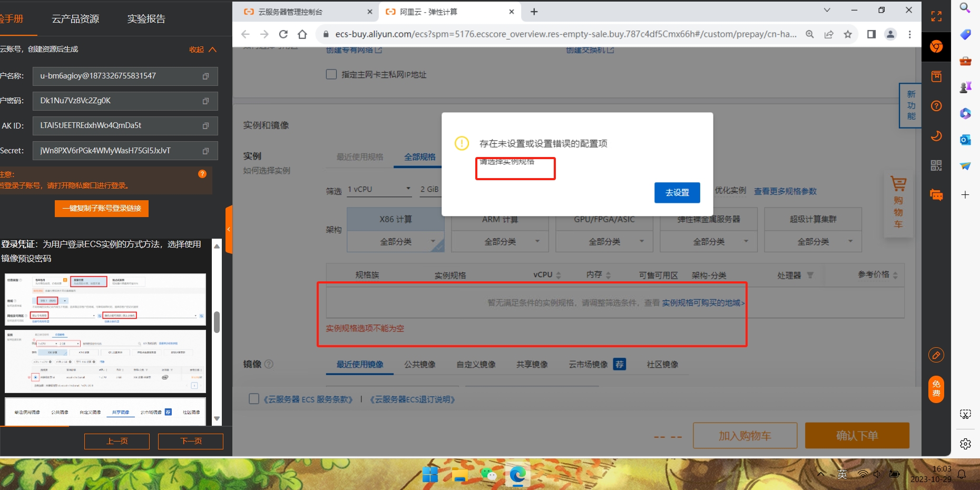Screen dimensions: 980x490
Task: Open WeChat from the taskbar
Action: tap(488, 475)
